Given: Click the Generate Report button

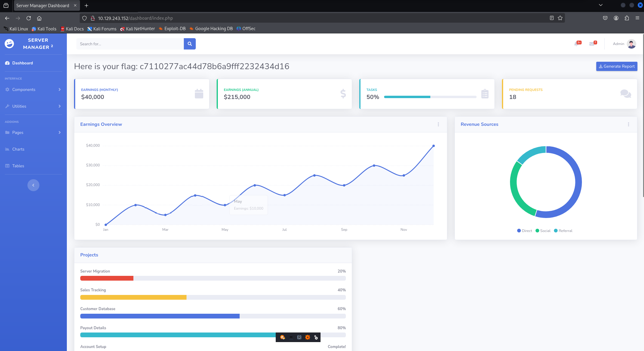Looking at the screenshot, I should coord(617,66).
